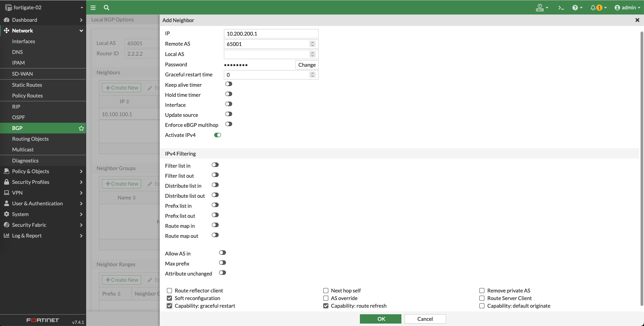Open the download/firmware icon in header
This screenshot has width=644, height=326.
540,8
